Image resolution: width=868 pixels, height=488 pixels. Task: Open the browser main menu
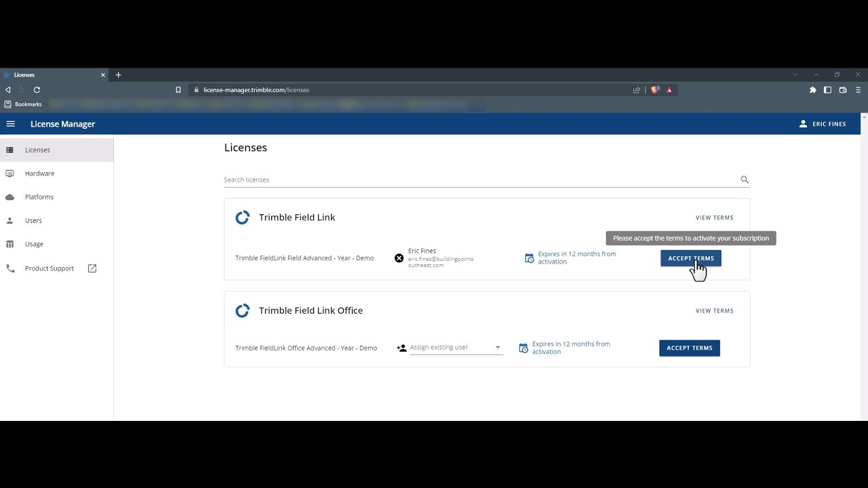click(858, 89)
